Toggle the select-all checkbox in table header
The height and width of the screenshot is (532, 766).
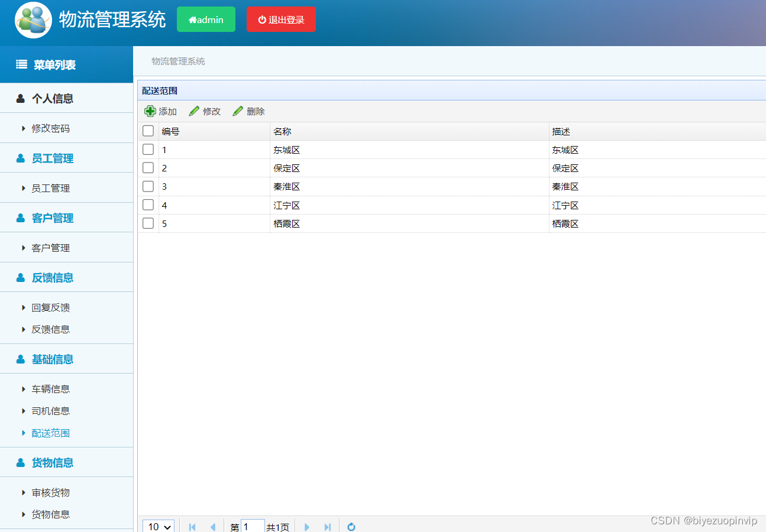pyautogui.click(x=148, y=131)
